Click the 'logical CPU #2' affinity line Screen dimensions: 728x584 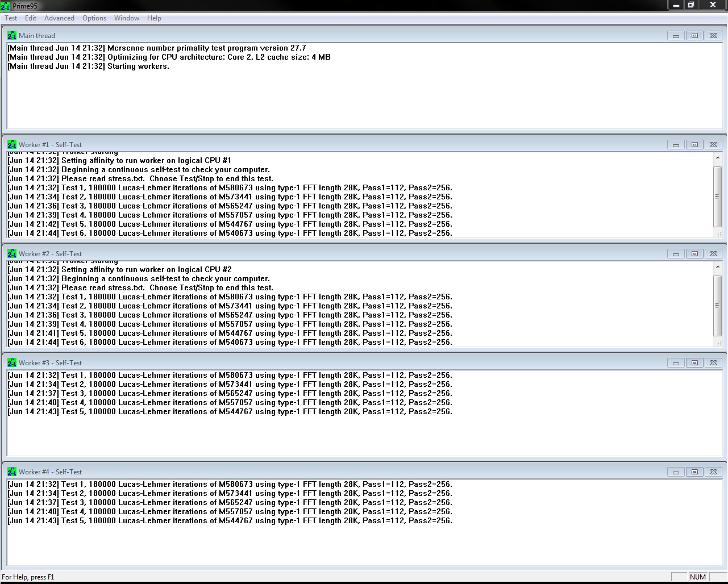119,269
